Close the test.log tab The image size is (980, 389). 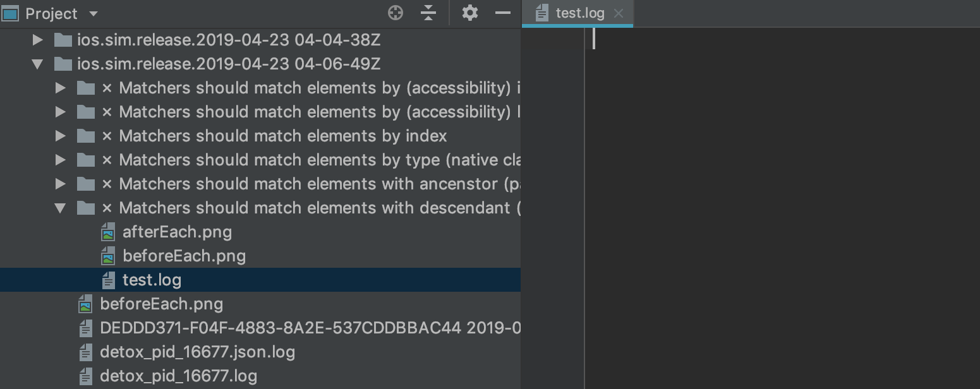[618, 13]
